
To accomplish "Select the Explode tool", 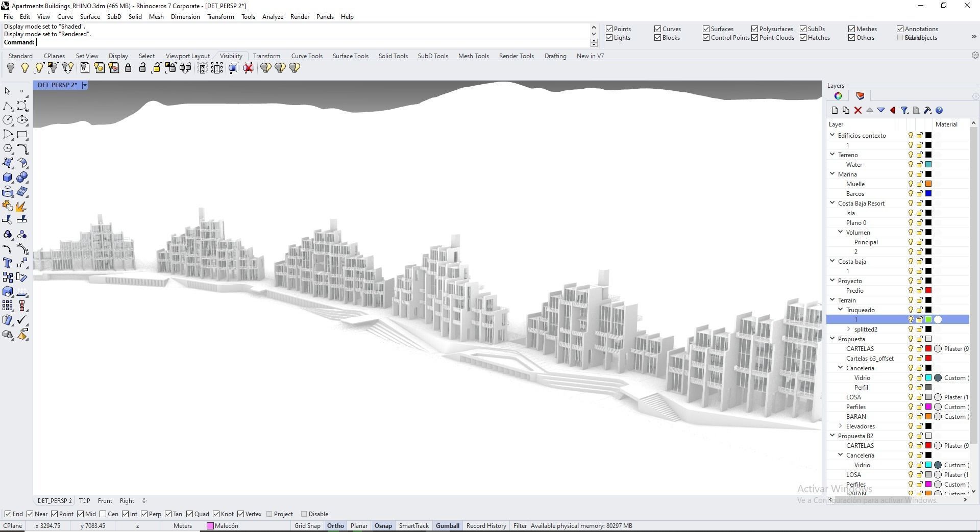I will [21, 206].
